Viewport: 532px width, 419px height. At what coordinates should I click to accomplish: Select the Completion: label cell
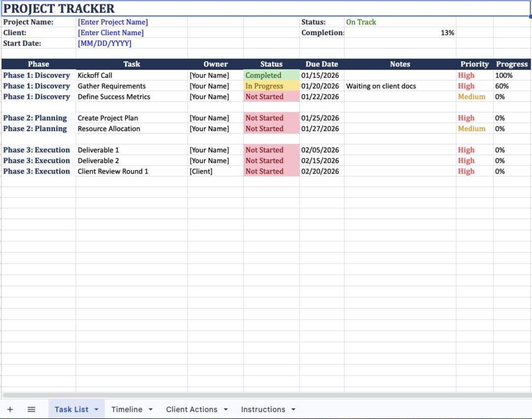[322, 33]
